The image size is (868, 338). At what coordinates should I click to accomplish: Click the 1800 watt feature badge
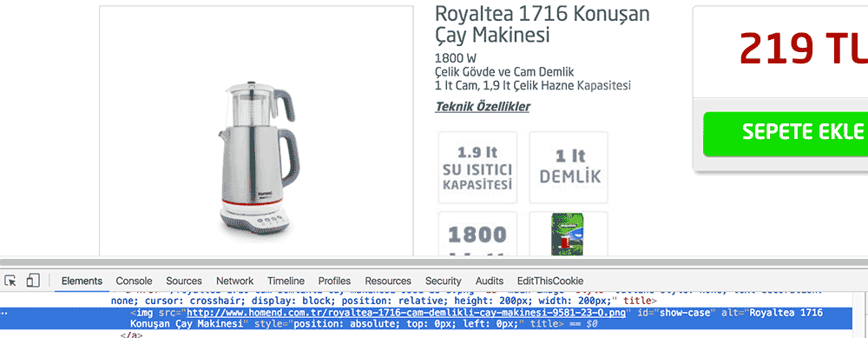[477, 234]
